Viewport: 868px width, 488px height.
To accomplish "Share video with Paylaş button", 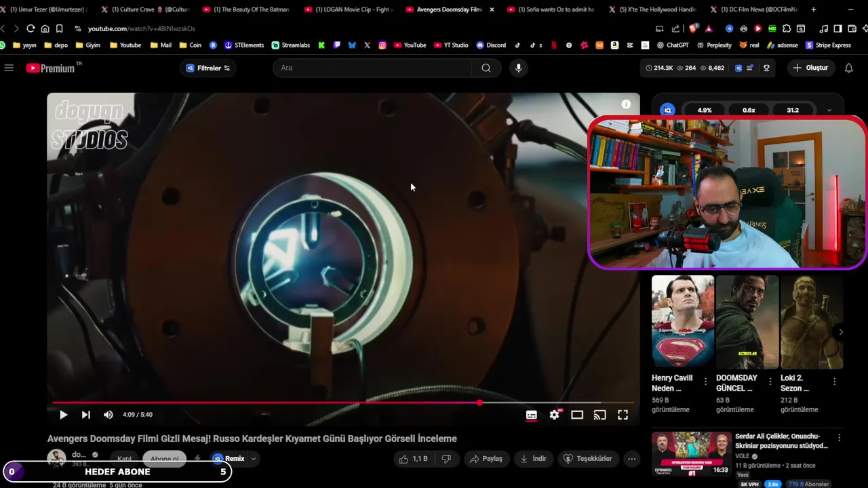I will tap(486, 459).
